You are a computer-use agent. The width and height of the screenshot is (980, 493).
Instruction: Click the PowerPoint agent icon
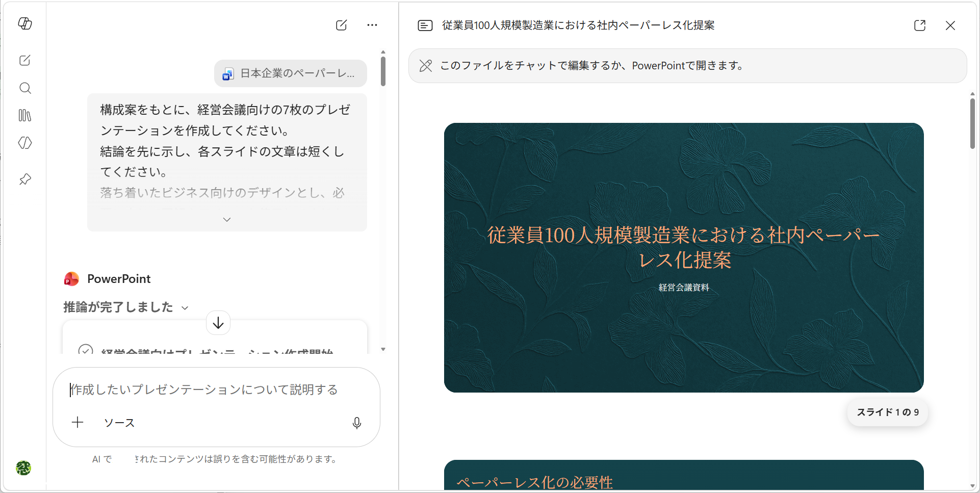click(x=71, y=279)
